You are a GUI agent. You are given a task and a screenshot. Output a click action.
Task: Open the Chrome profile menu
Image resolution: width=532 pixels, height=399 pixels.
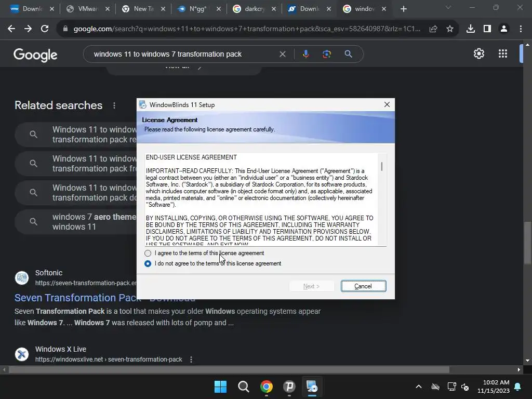[x=504, y=29]
